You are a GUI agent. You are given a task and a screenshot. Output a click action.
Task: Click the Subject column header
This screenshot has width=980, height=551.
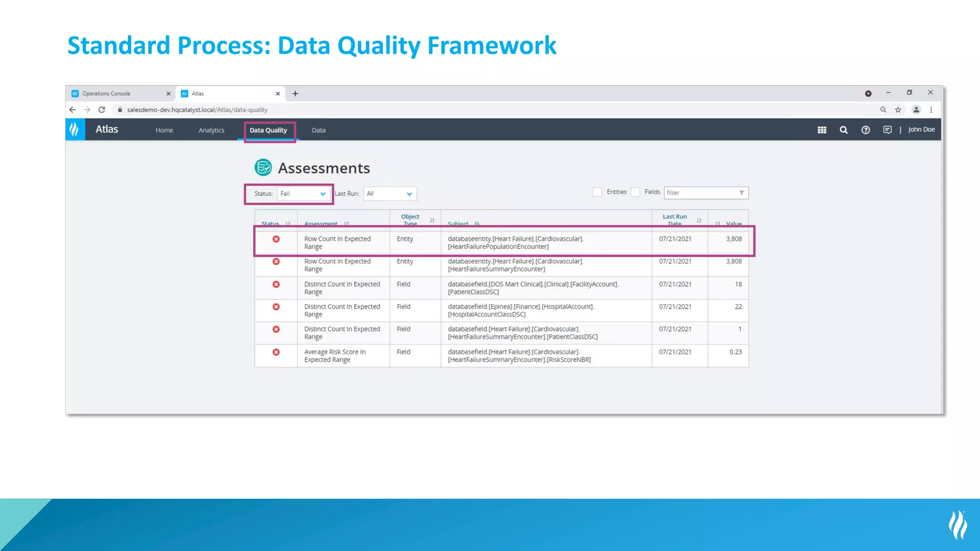(x=458, y=223)
